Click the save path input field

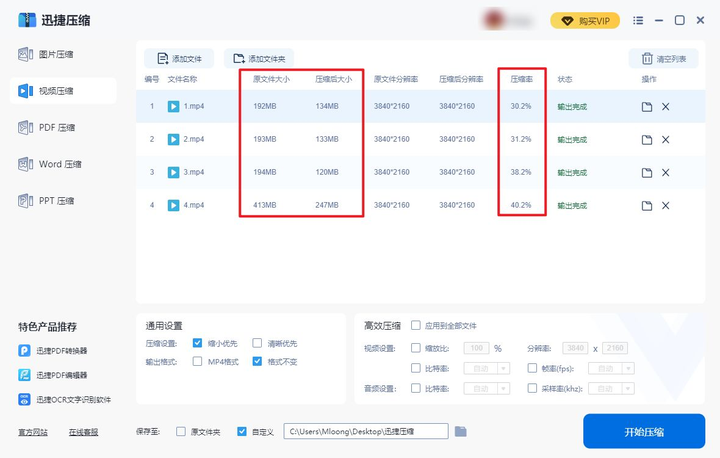[366, 431]
